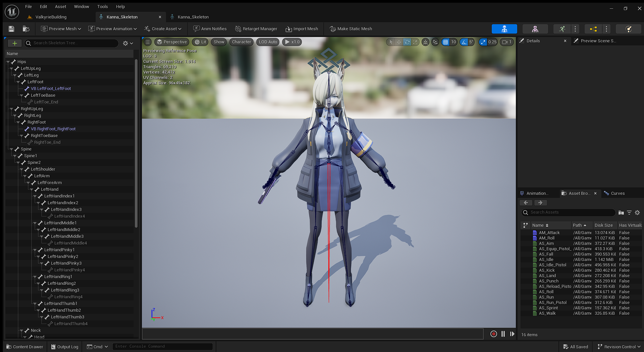Open playback speed x1.0 menu
Image resolution: width=644 pixels, height=352 pixels.
292,42
